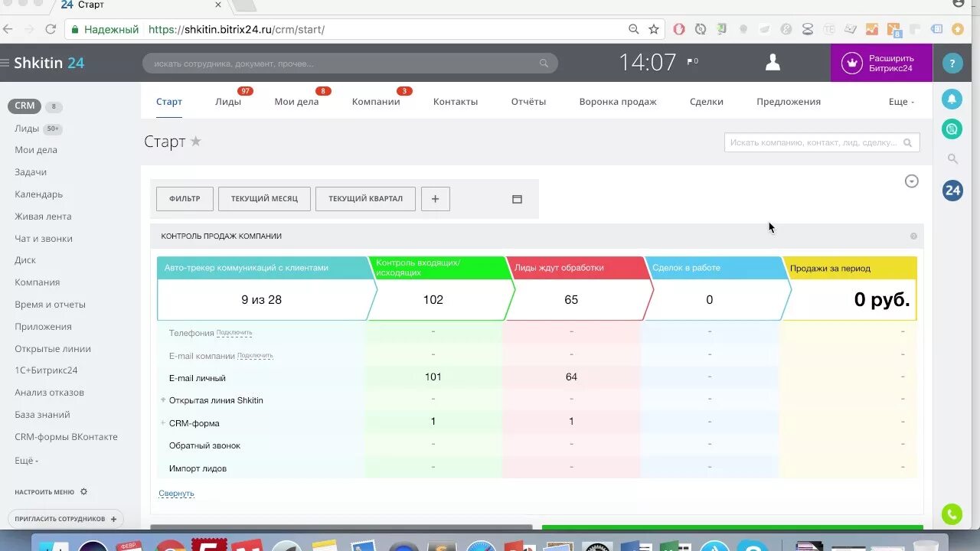
Task: Apply the Текущий квартал filter
Action: point(365,199)
